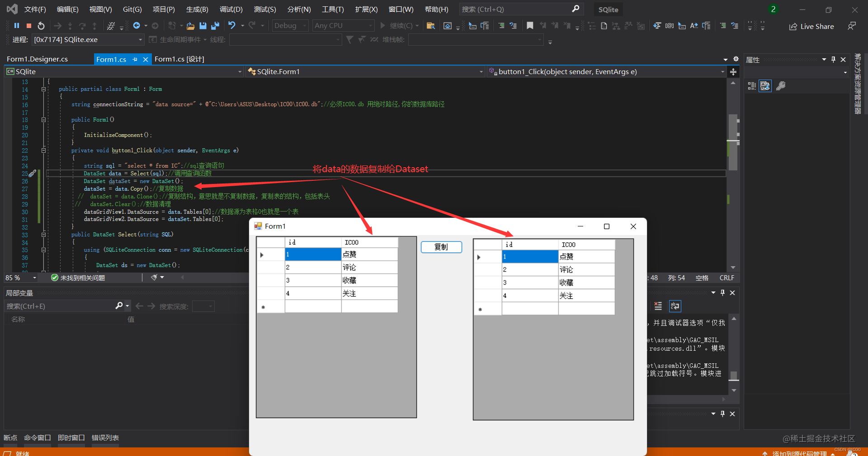Restart the debug session icon
The height and width of the screenshot is (456, 868).
coord(41,26)
